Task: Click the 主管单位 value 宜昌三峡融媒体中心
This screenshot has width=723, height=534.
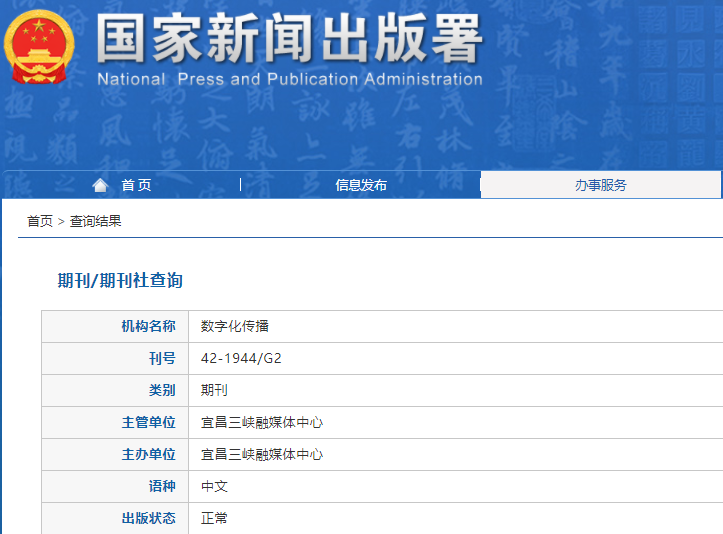Action: click(262, 422)
